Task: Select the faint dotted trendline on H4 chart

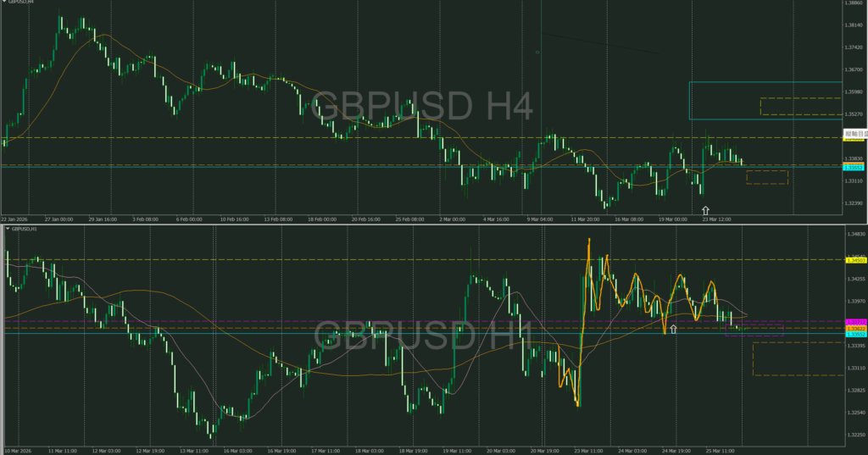Action: [598, 43]
